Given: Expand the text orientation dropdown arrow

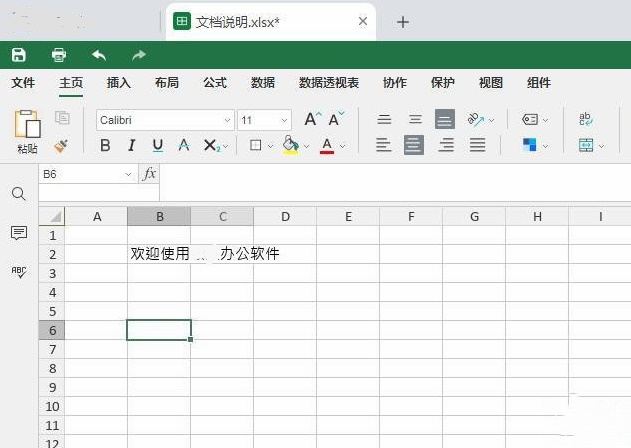Looking at the screenshot, I should point(491,120).
